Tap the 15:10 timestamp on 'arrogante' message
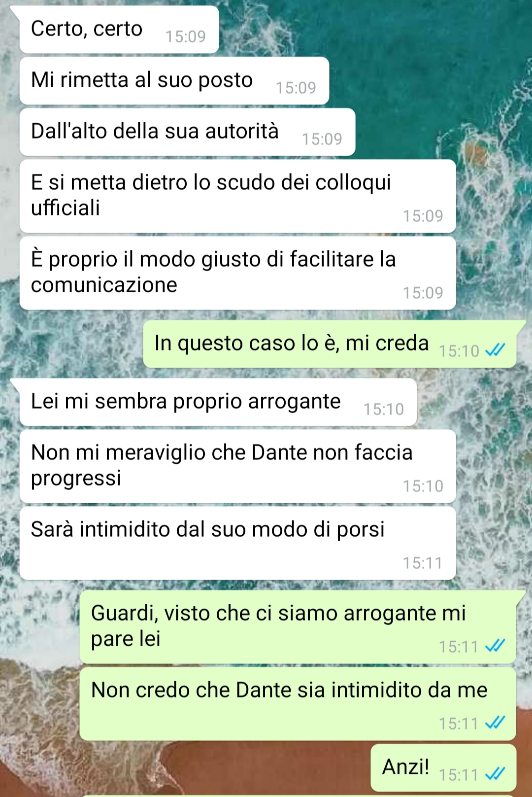Viewport: 532px width, 797px height. click(384, 409)
